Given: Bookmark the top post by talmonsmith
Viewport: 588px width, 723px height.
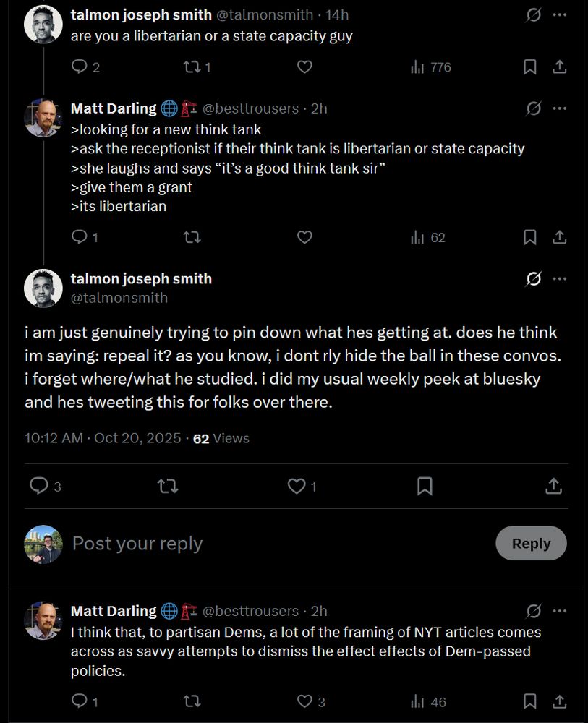Looking at the screenshot, I should pyautogui.click(x=530, y=67).
